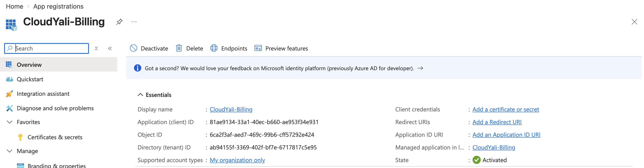The height and width of the screenshot is (168, 644).
Task: Collapse the Essentials section
Action: click(140, 95)
